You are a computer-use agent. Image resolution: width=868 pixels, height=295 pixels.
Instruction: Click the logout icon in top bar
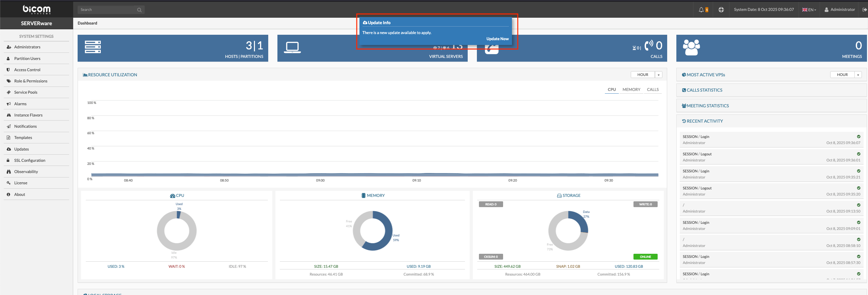[x=864, y=10]
